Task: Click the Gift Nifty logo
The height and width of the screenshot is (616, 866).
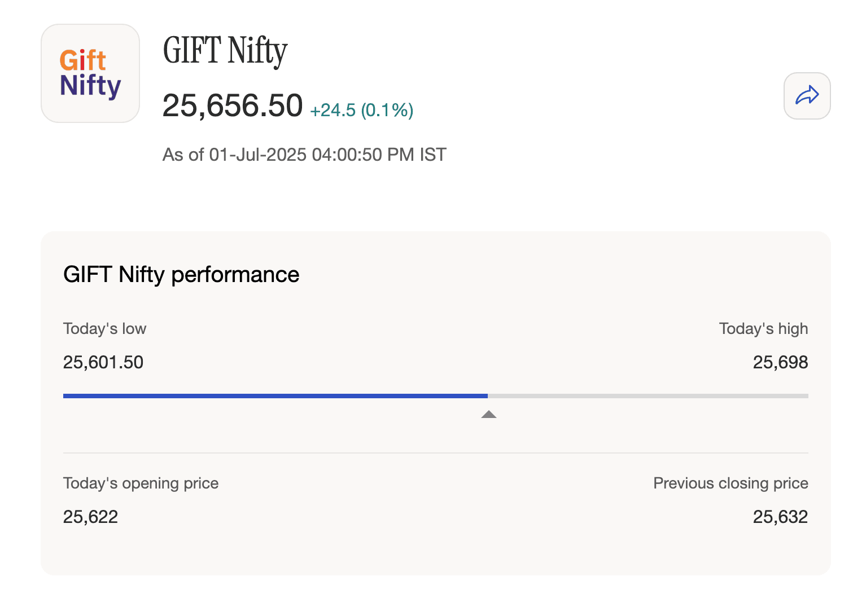Action: point(90,73)
